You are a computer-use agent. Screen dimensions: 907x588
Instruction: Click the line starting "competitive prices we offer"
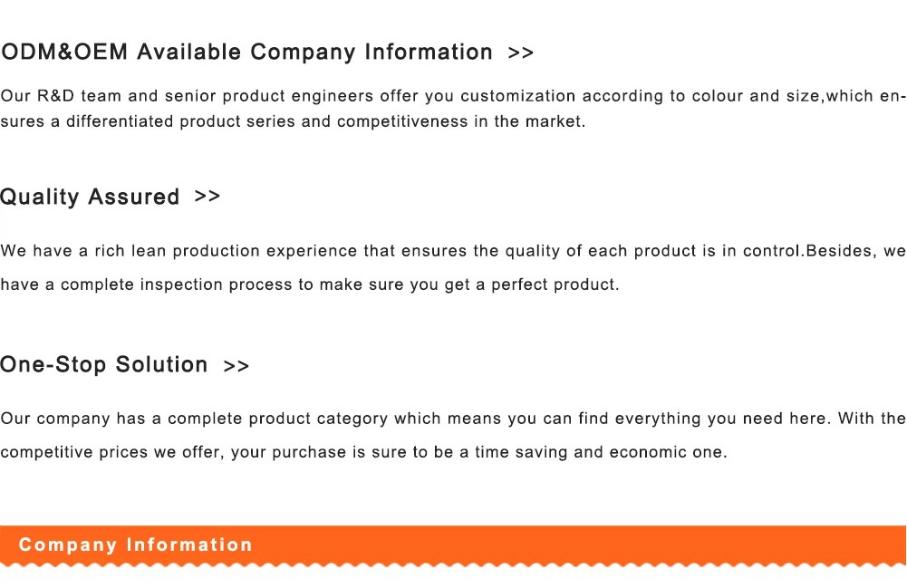click(x=363, y=452)
